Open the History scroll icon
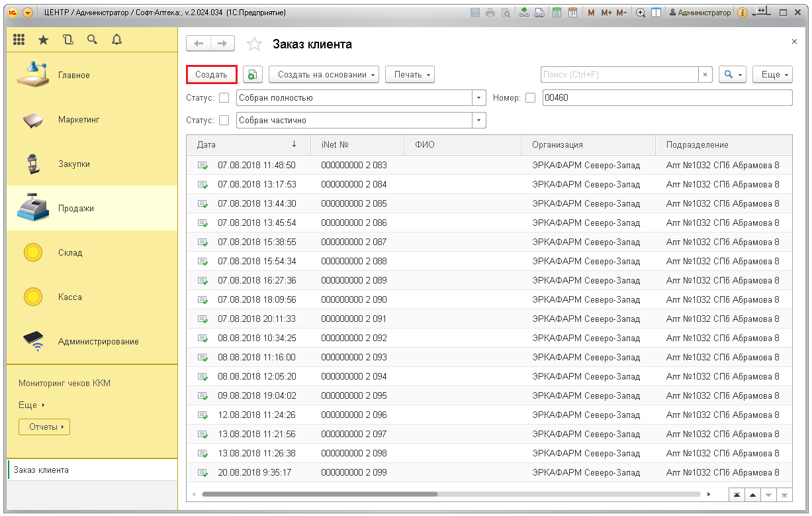 (x=68, y=40)
